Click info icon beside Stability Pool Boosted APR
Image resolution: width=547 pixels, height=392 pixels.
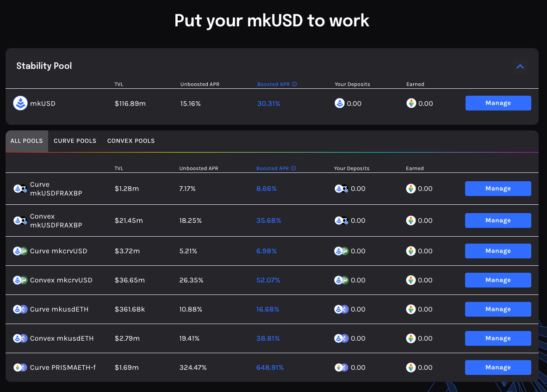coord(294,85)
